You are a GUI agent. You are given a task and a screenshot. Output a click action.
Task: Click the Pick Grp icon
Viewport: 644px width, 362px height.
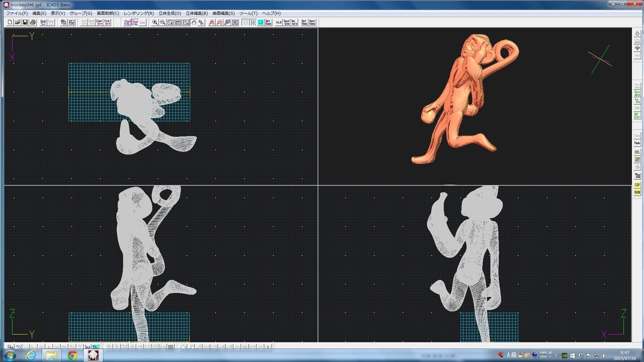click(107, 22)
